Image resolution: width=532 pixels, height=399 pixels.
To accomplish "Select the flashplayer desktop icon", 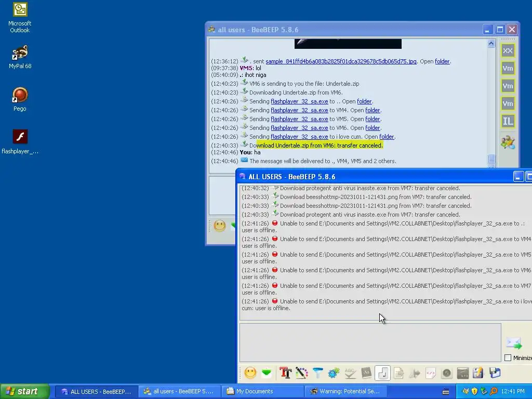I will (x=20, y=142).
